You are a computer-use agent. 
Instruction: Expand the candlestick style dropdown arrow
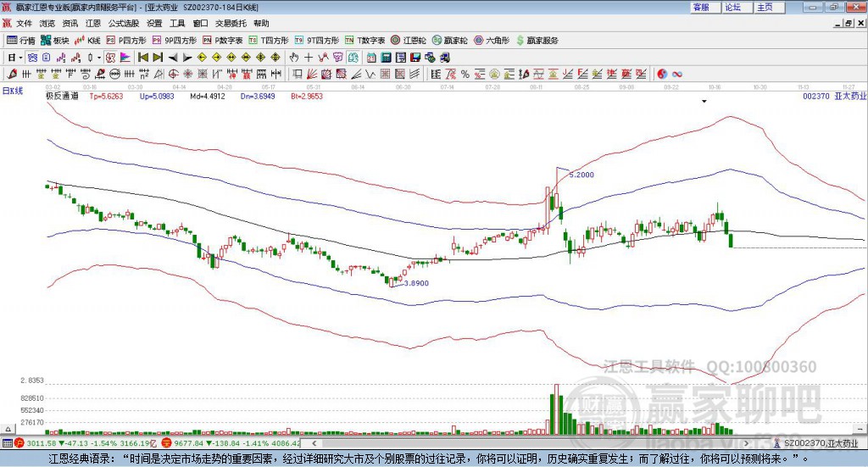(99, 58)
